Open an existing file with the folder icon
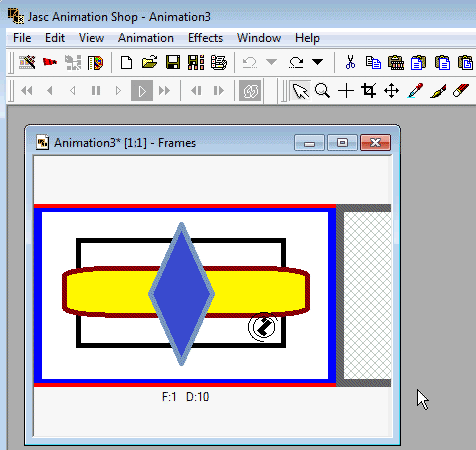 149,62
